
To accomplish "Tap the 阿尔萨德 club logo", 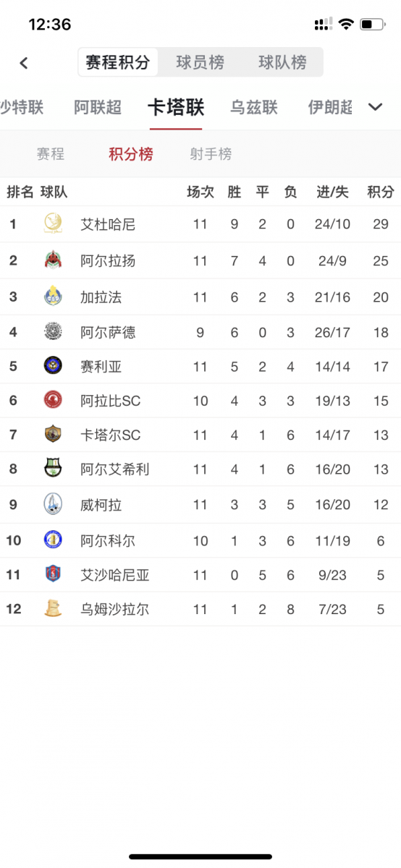I will (x=53, y=332).
